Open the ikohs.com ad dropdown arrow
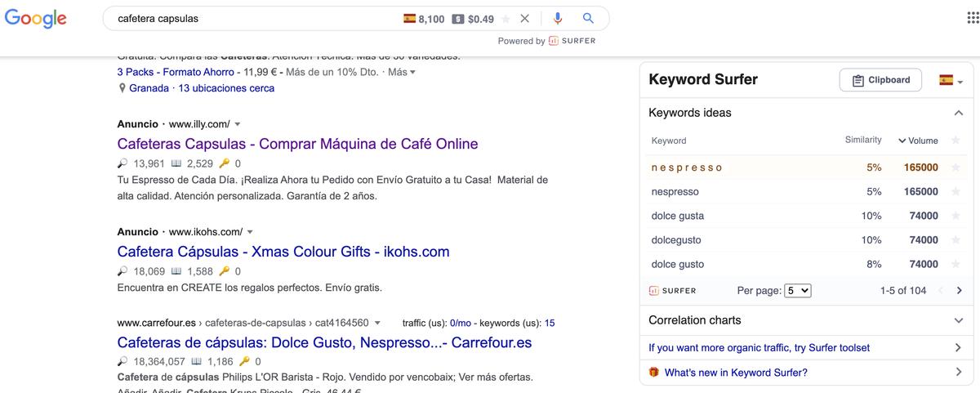The image size is (980, 393). (250, 232)
